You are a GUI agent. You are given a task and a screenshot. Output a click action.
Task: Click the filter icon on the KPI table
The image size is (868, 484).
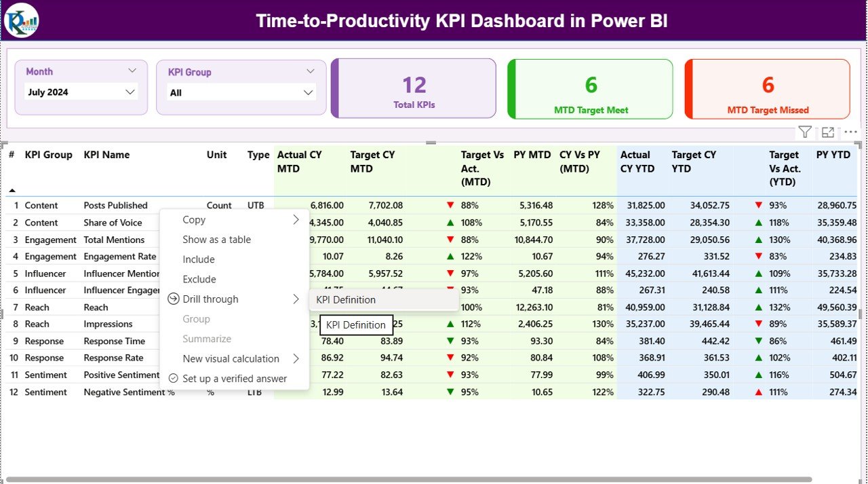804,132
